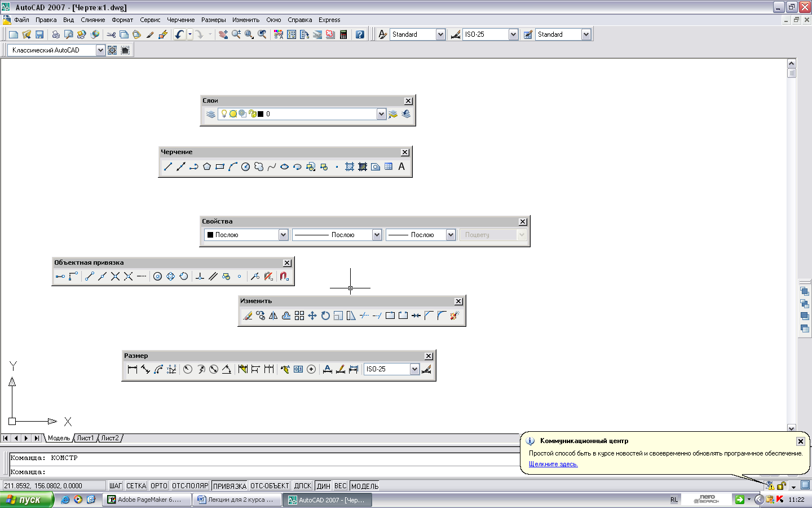812x508 pixels.
Task: Toggle ВЕС lineweight display
Action: coord(341,485)
